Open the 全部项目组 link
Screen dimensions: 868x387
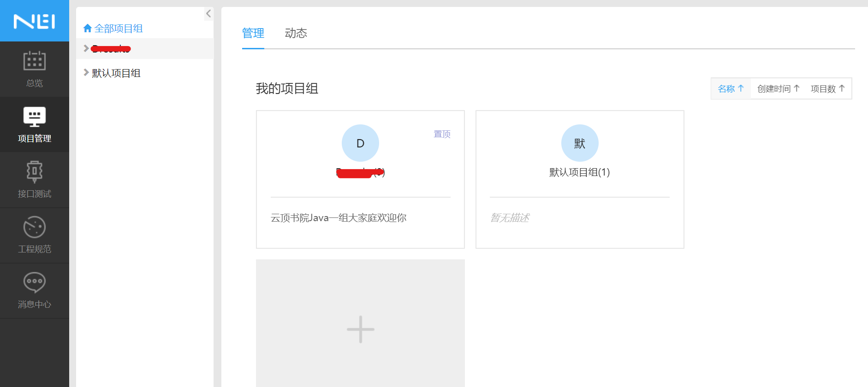click(x=119, y=28)
